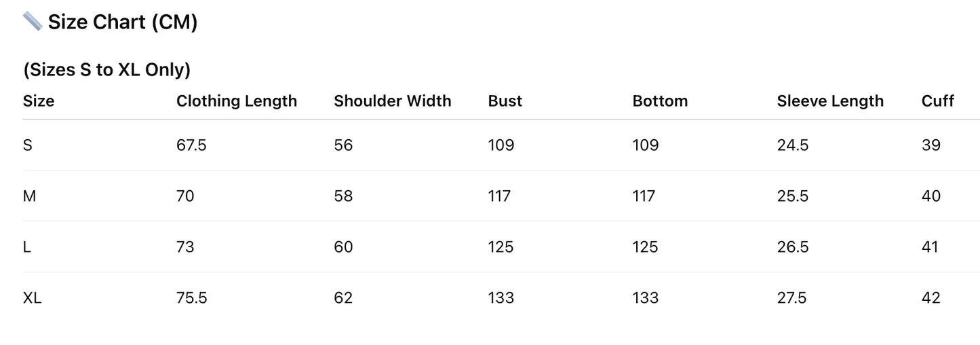Viewport: 980px width, 345px height.
Task: Click the Cuff column header
Action: tap(937, 101)
